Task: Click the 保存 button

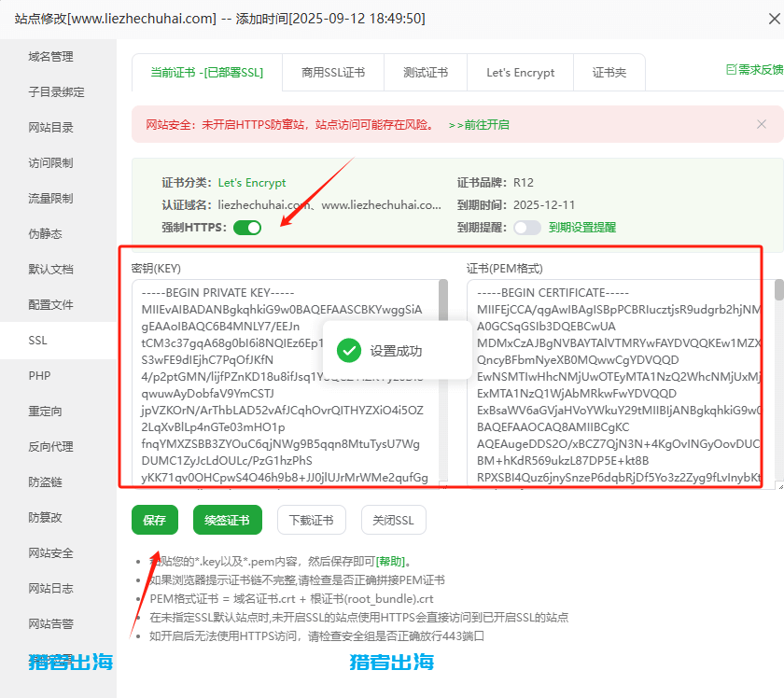Action: click(155, 520)
